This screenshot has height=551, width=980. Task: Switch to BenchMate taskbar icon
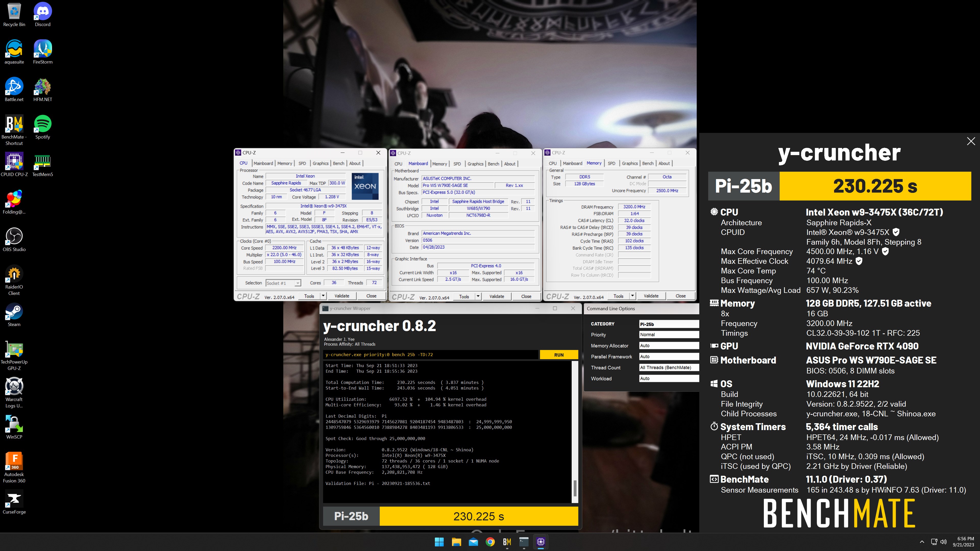[507, 542]
